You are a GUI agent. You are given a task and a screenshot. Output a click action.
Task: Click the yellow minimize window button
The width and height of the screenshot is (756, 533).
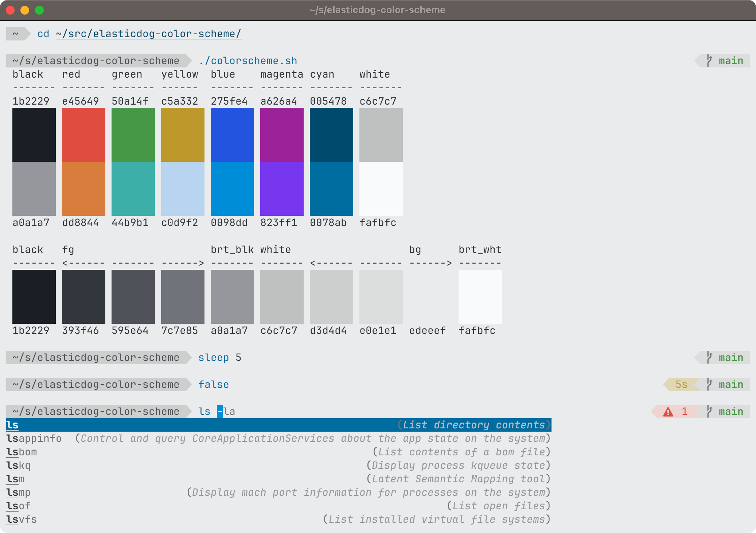tap(25, 10)
